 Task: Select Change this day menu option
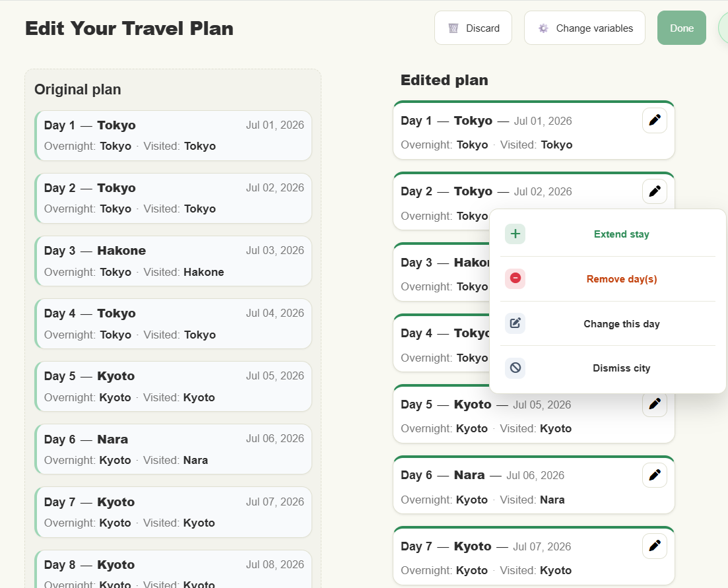[621, 323]
